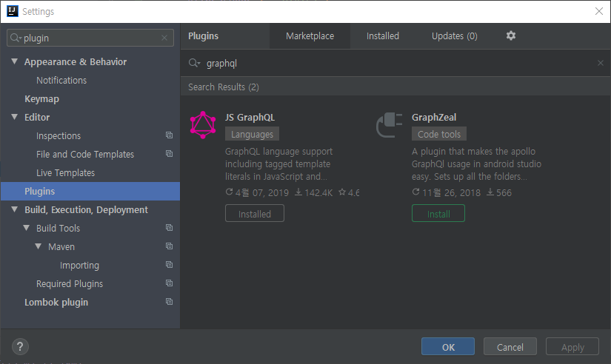611x364 pixels.
Task: Collapse the Editor section
Action: [x=14, y=117]
